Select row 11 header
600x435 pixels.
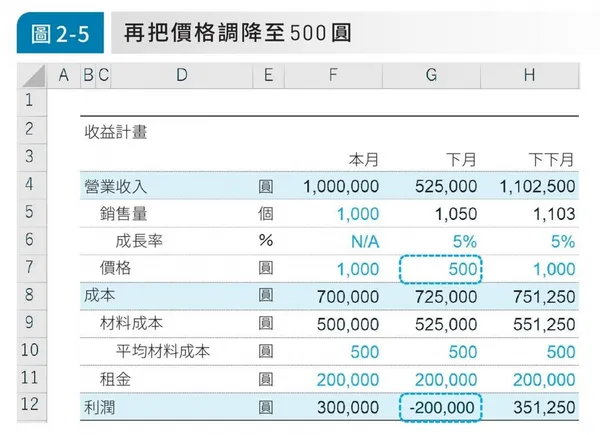32,378
